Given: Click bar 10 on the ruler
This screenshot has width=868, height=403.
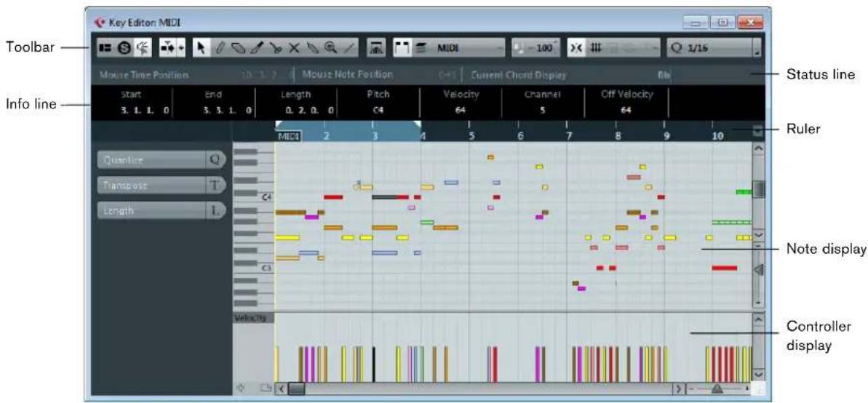Looking at the screenshot, I should pyautogui.click(x=717, y=135).
